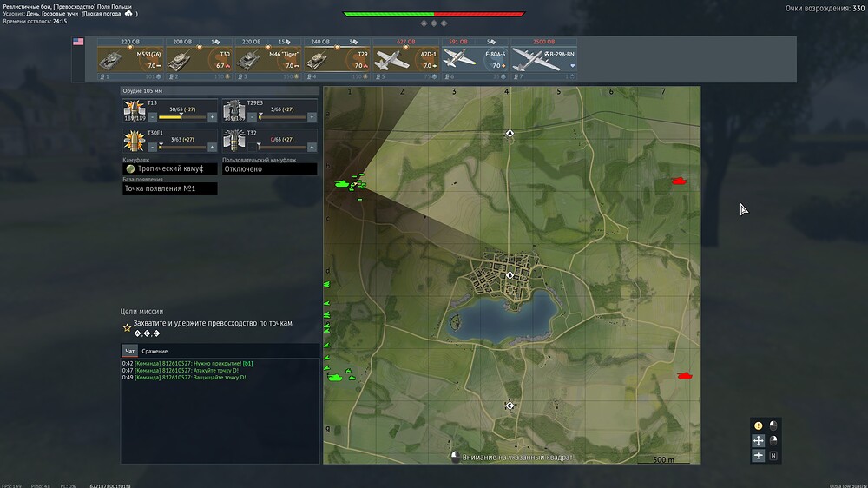The height and width of the screenshot is (488, 868).
Task: Decrease T13 shell count with minus
Action: point(152,116)
